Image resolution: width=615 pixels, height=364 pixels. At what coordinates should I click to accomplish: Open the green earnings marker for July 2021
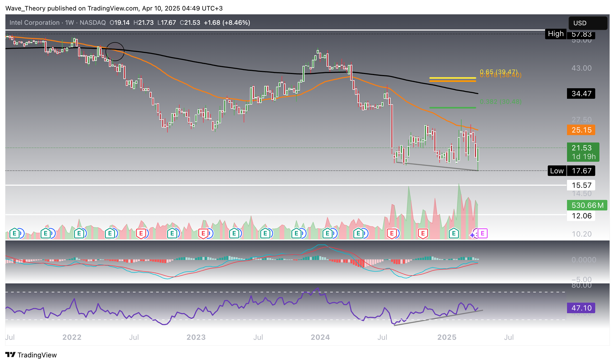pyautogui.click(x=14, y=233)
